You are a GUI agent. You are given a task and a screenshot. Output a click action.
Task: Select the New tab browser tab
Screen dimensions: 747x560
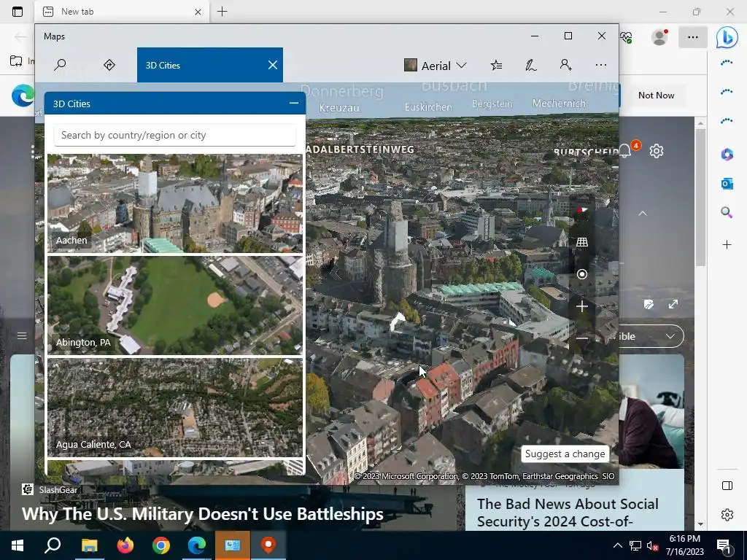coord(122,12)
